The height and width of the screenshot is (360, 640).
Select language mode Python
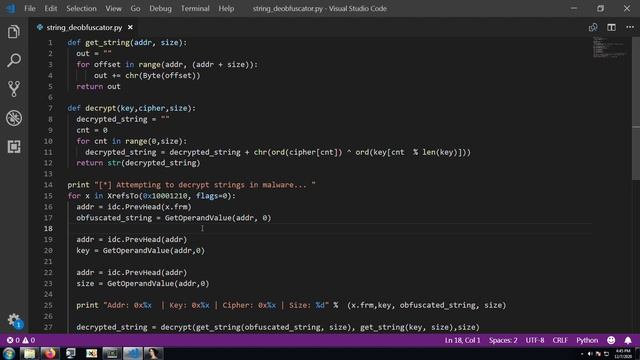(587, 340)
